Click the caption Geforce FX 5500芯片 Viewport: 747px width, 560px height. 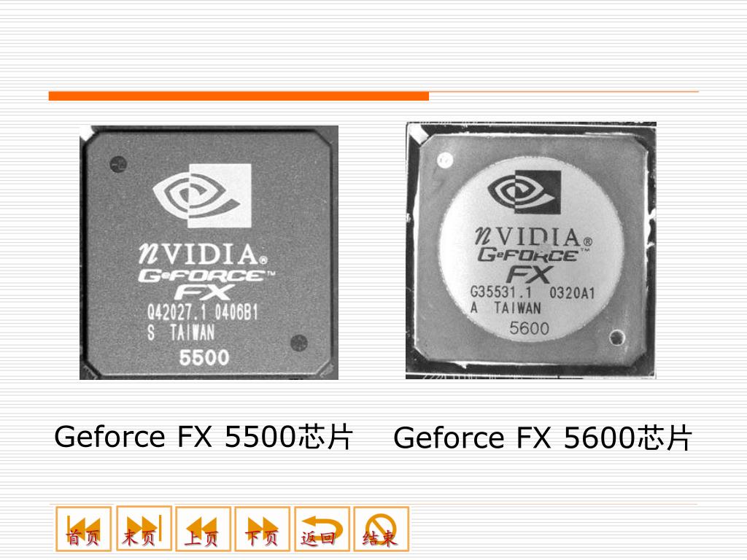pos(204,437)
